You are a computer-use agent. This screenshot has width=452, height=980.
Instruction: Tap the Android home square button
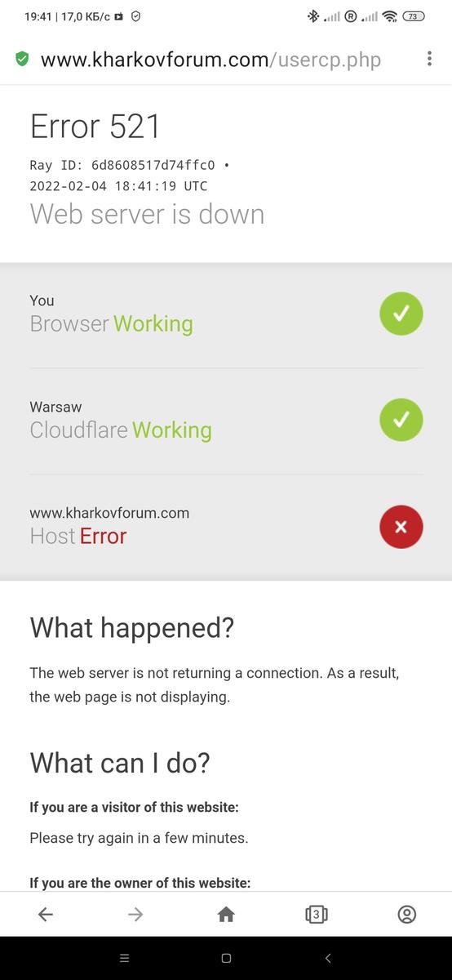(226, 958)
